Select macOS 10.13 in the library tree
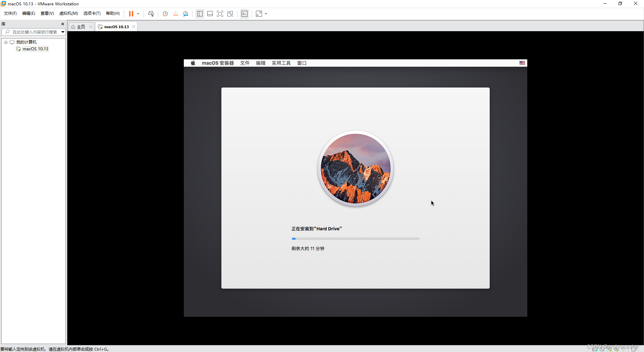The width and height of the screenshot is (644, 352). click(35, 49)
